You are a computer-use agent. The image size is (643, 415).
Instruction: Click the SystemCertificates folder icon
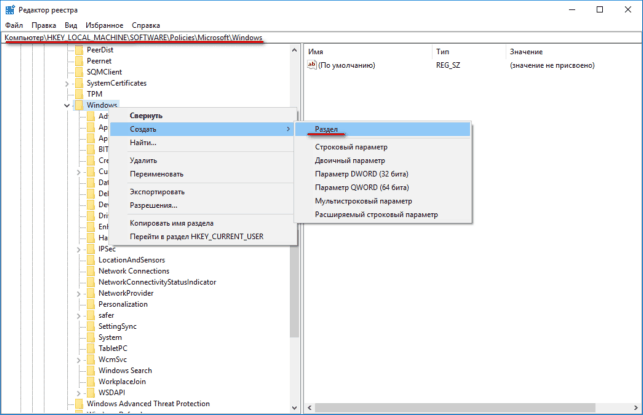tap(79, 83)
